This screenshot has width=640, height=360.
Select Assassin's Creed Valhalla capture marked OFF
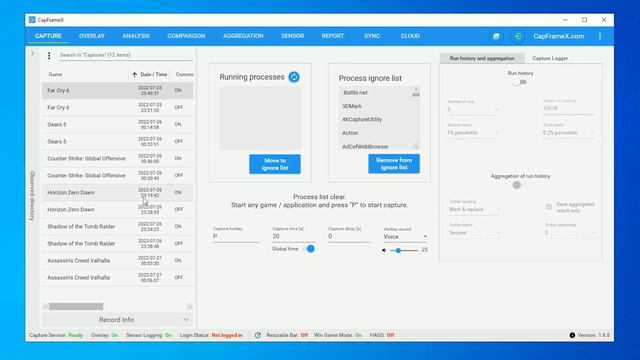[118, 278]
